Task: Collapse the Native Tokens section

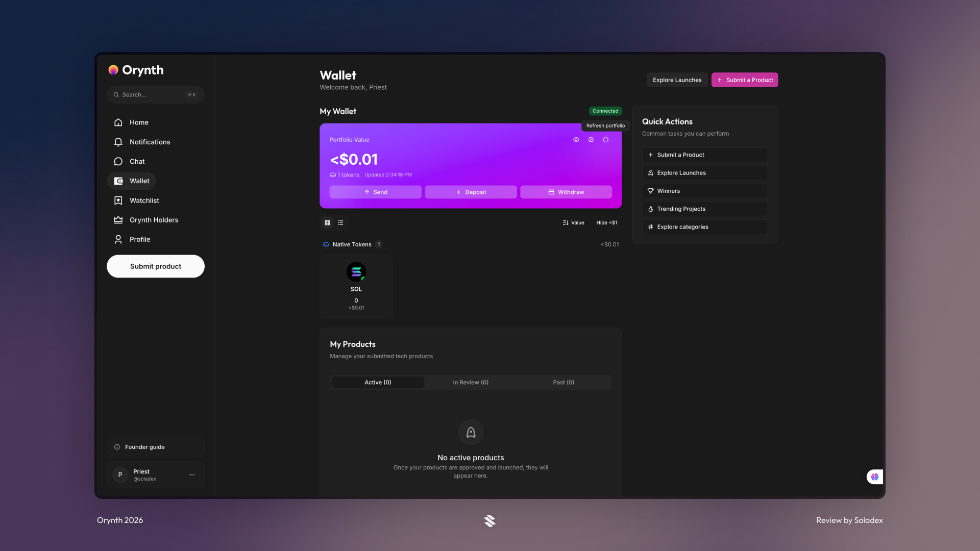Action: (x=352, y=244)
